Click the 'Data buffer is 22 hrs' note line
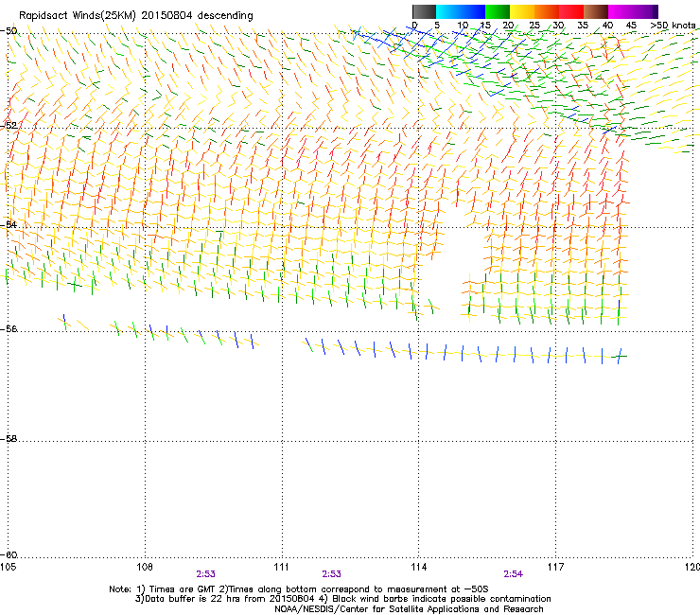Viewport: 700px width, 615px height. (342, 599)
